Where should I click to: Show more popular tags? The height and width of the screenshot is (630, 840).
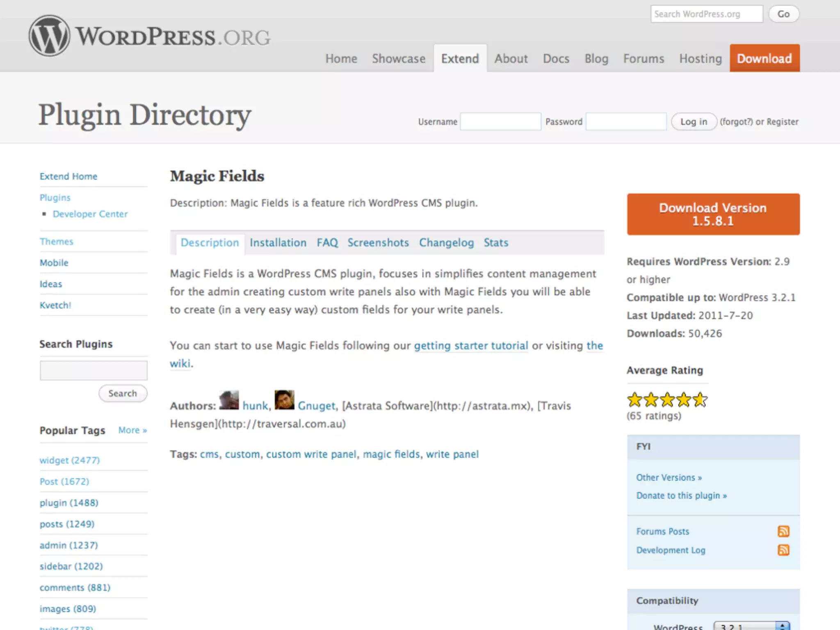(132, 430)
